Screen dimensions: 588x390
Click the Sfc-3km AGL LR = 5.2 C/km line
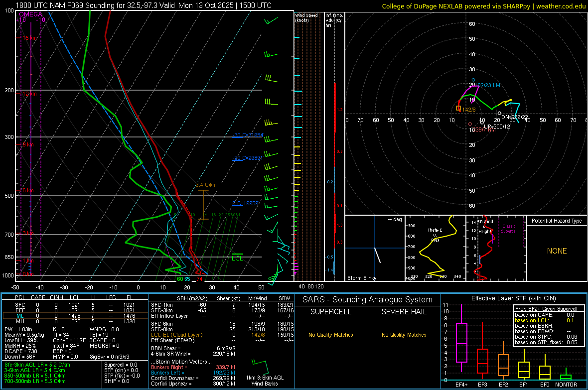[37, 365]
